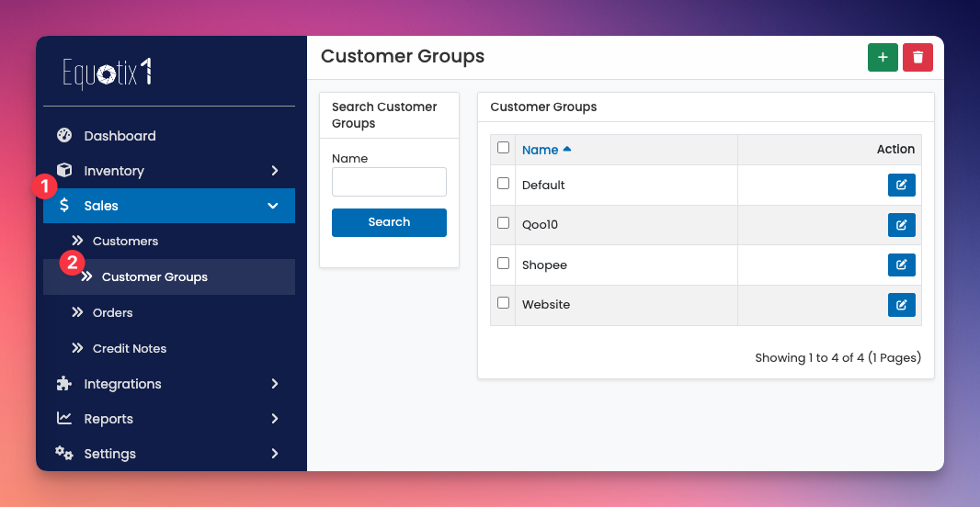Viewport: 980px width, 507px height.
Task: Click the red trash delete icon
Action: point(917,57)
